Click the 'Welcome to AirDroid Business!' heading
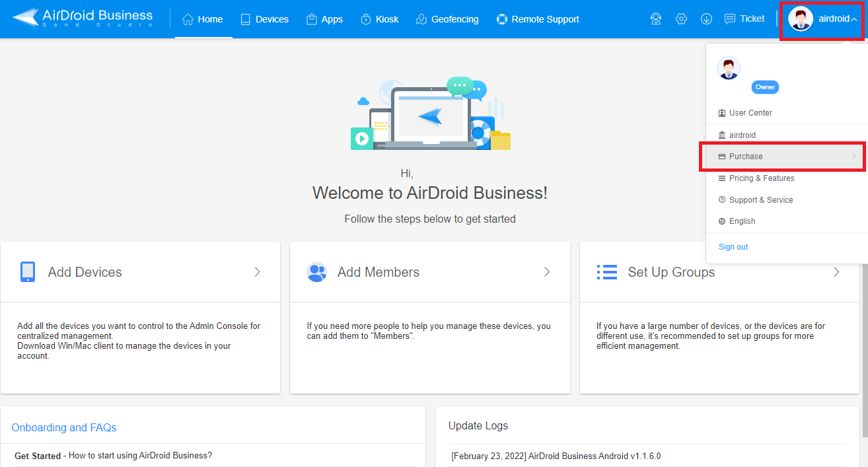This screenshot has width=868, height=467. pos(430,193)
